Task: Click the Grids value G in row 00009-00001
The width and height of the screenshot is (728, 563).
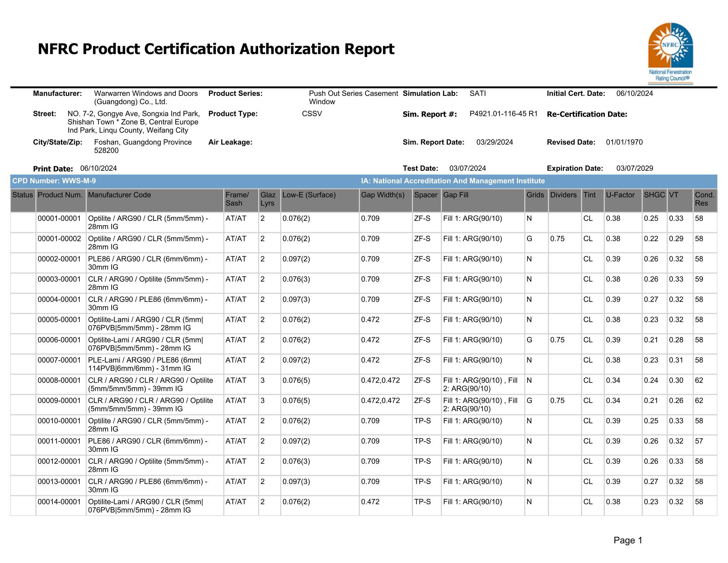Action: point(529,401)
